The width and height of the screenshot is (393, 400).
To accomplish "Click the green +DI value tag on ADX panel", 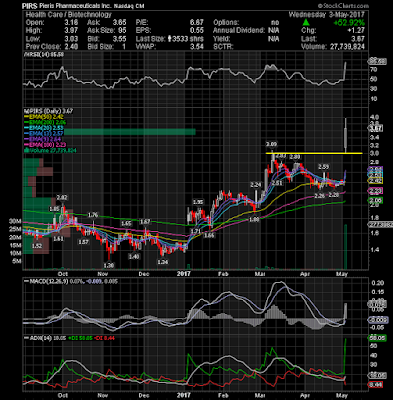I will click(377, 338).
